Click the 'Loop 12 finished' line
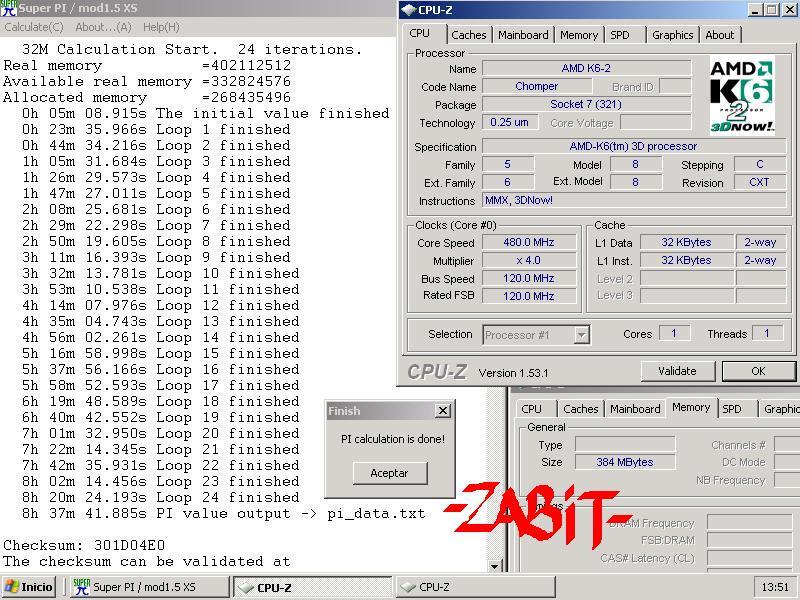The height and width of the screenshot is (600, 800). pyautogui.click(x=161, y=305)
